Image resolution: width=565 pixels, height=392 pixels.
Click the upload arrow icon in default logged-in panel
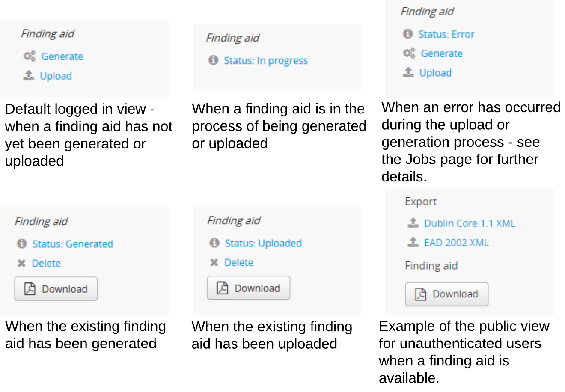pyautogui.click(x=29, y=76)
